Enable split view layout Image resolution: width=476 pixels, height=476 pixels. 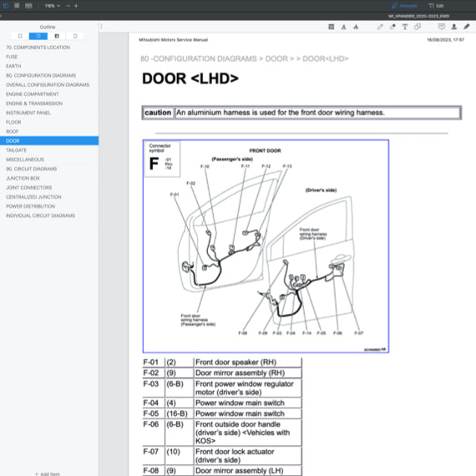pos(28,6)
